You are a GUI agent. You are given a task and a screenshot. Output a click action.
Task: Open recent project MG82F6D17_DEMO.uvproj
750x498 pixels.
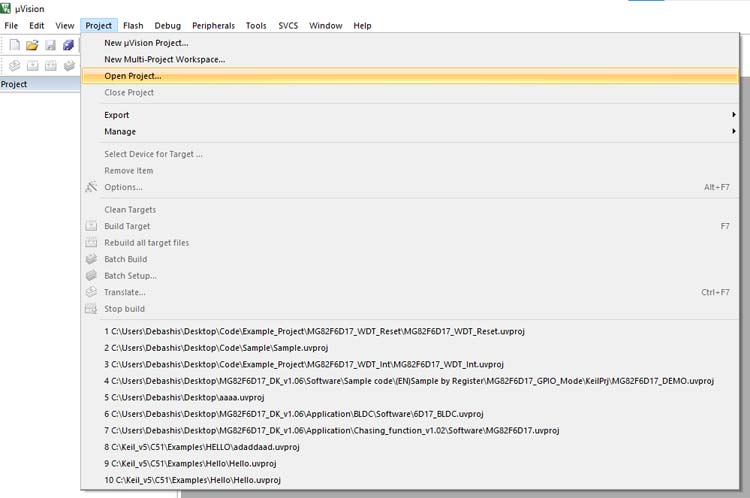(x=410, y=381)
